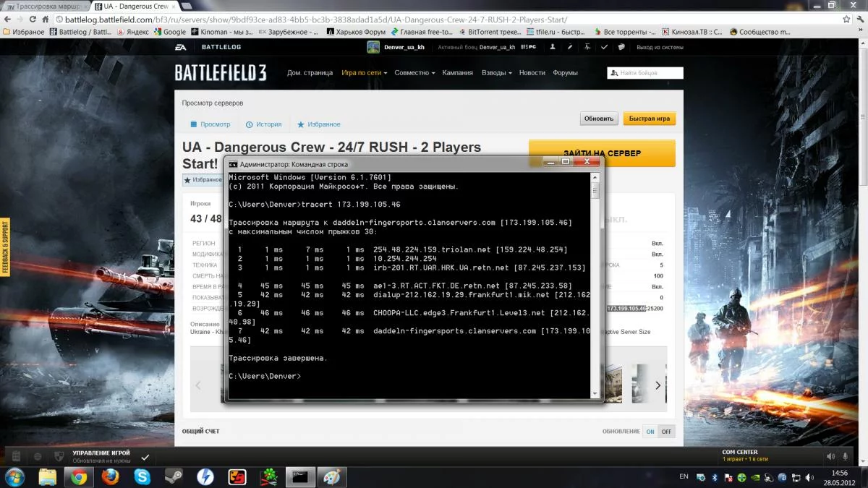Open the FEEDBACK & SUPPORT side tab

[x=4, y=247]
